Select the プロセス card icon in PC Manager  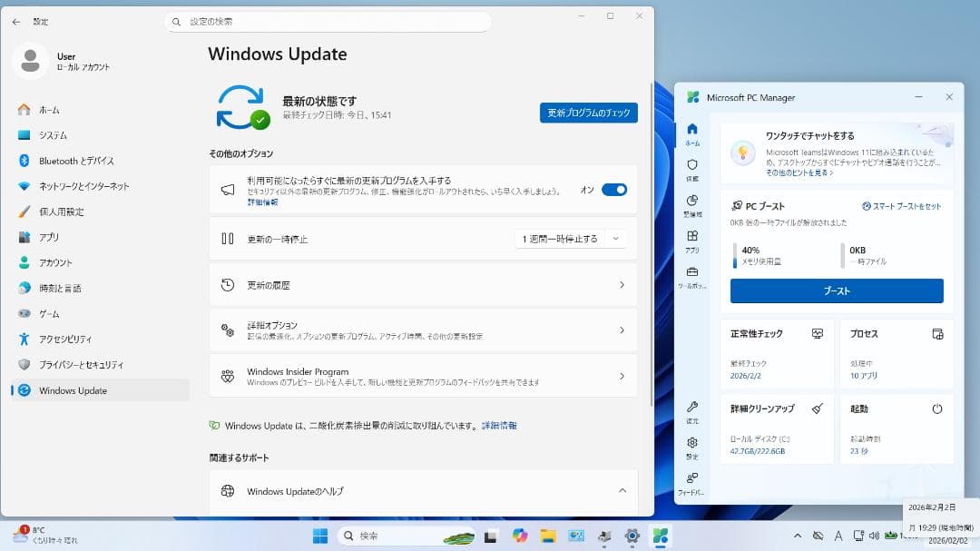[936, 333]
